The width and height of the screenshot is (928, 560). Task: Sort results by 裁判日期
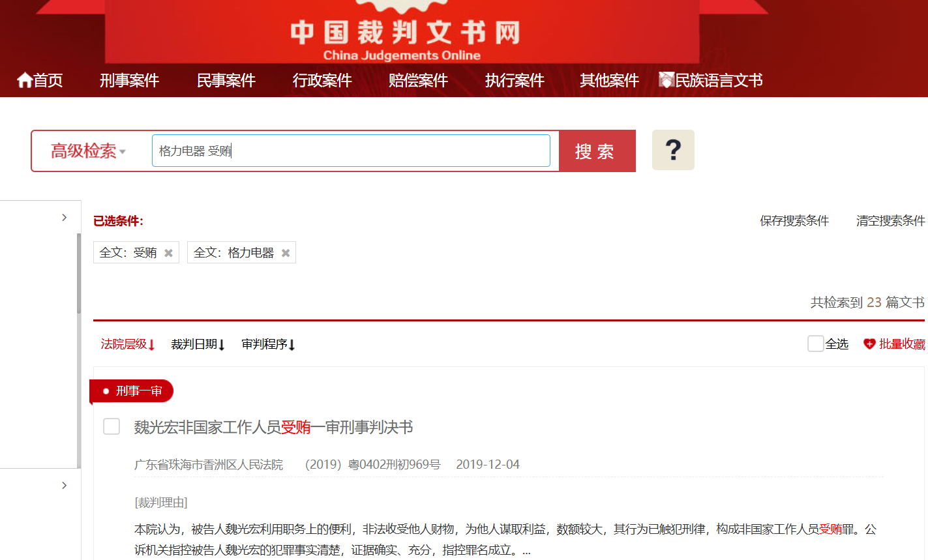coord(198,344)
